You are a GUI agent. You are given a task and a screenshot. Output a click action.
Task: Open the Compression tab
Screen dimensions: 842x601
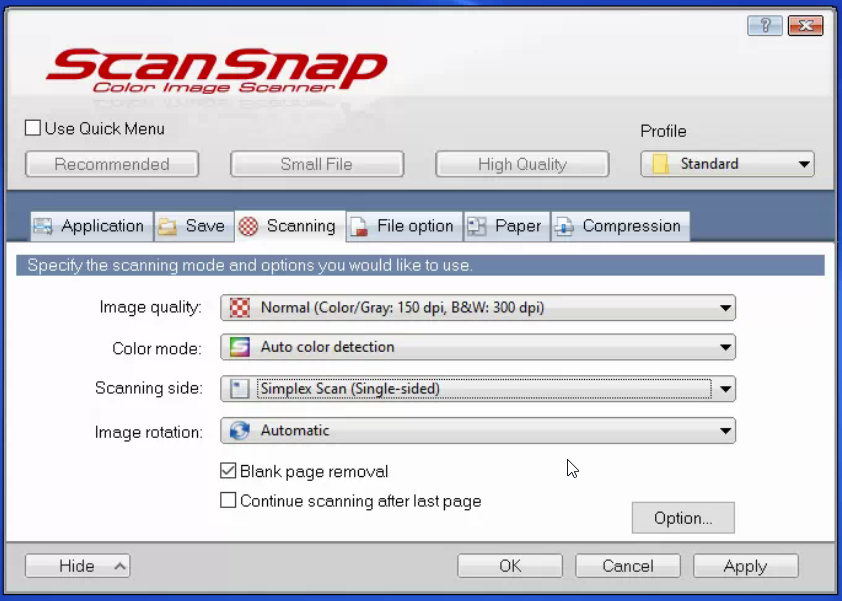tap(620, 226)
